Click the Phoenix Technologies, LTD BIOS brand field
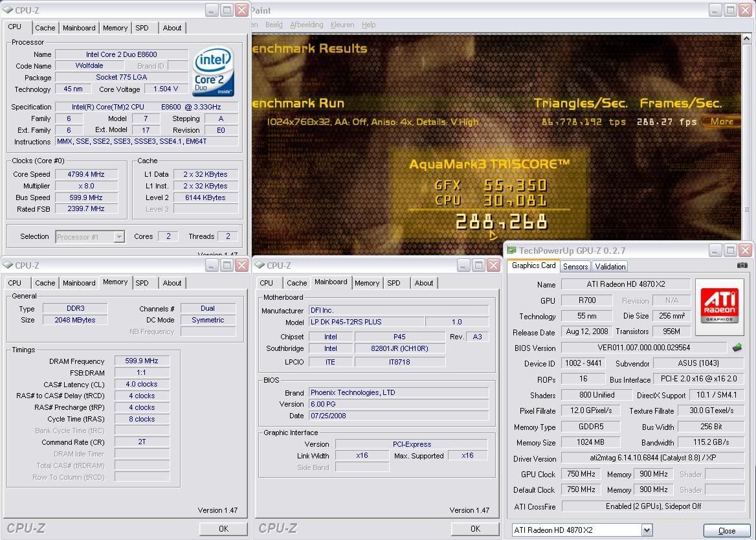This screenshot has height=540, width=756. tap(399, 392)
